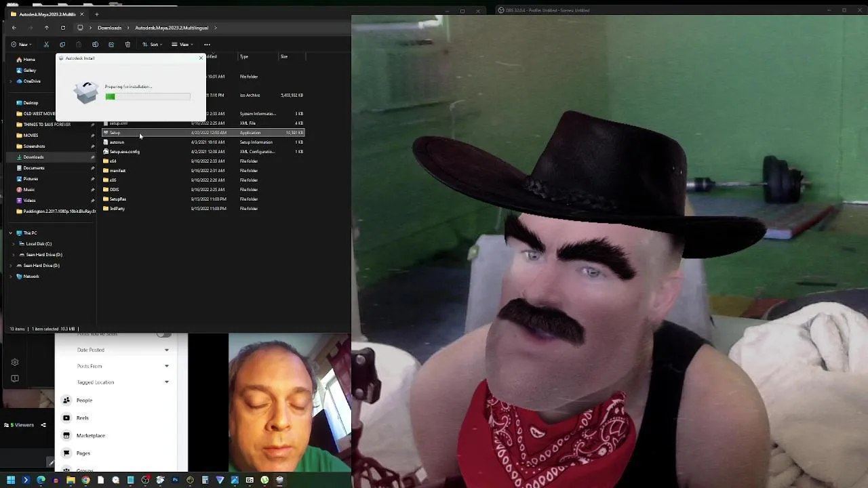This screenshot has width=868, height=488.
Task: Open the Sort dropdown
Action: point(153,45)
